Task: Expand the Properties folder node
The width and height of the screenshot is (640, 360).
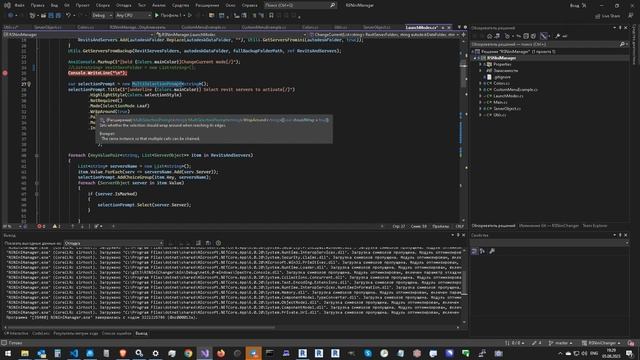Action: point(480,64)
